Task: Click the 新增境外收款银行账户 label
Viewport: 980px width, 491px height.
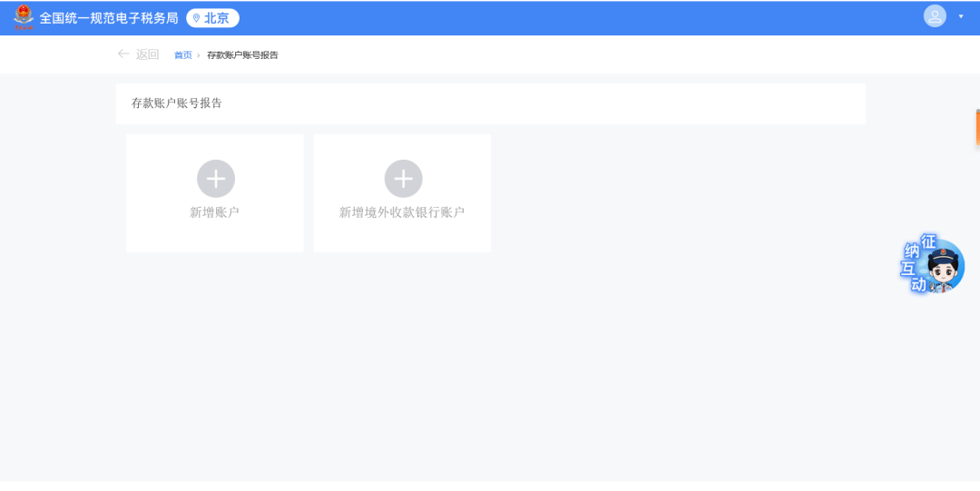Action: point(402,212)
